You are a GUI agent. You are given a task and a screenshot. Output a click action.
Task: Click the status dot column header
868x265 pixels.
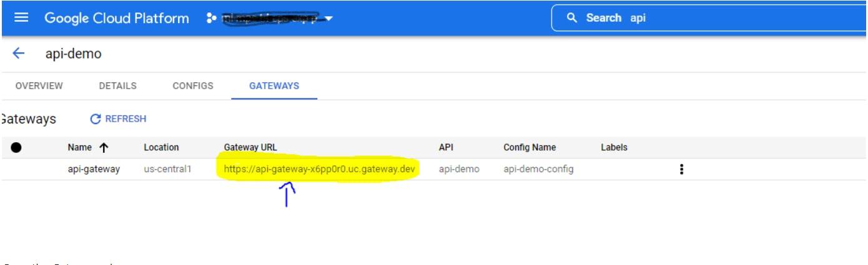(16, 148)
